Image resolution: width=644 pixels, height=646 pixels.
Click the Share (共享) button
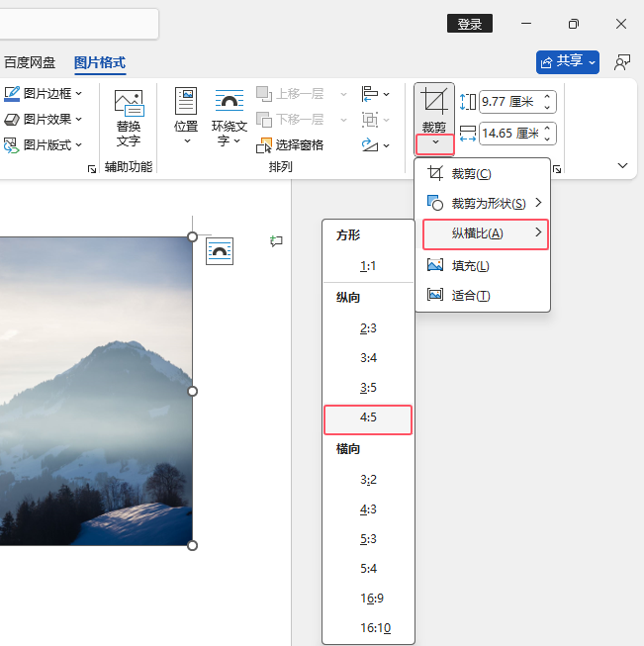[568, 62]
